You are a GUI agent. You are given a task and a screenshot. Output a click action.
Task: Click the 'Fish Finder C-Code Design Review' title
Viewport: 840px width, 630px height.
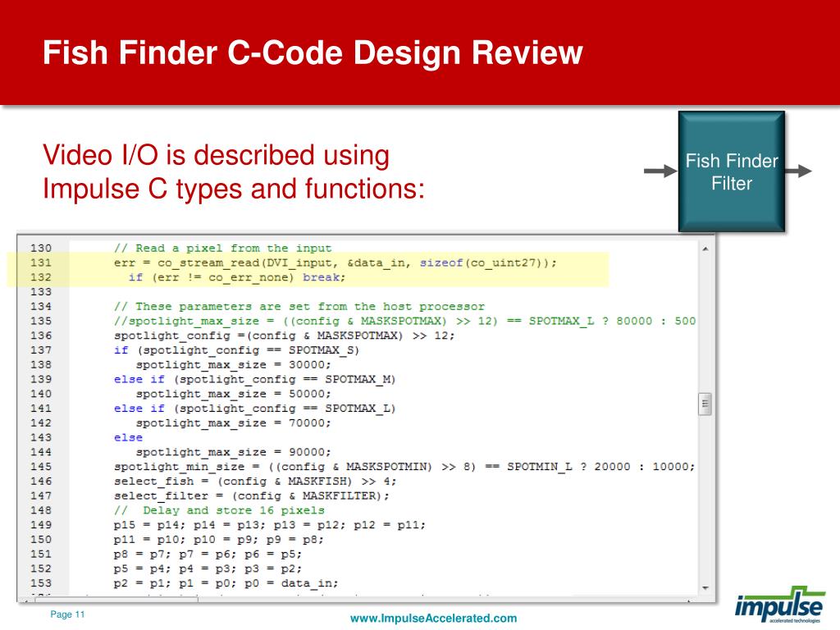tap(313, 53)
